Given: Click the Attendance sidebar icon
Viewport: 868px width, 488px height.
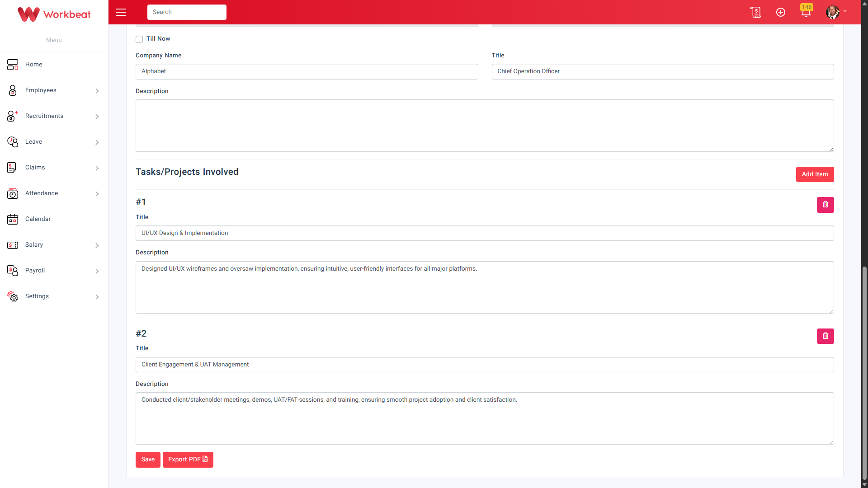Looking at the screenshot, I should [x=13, y=193].
